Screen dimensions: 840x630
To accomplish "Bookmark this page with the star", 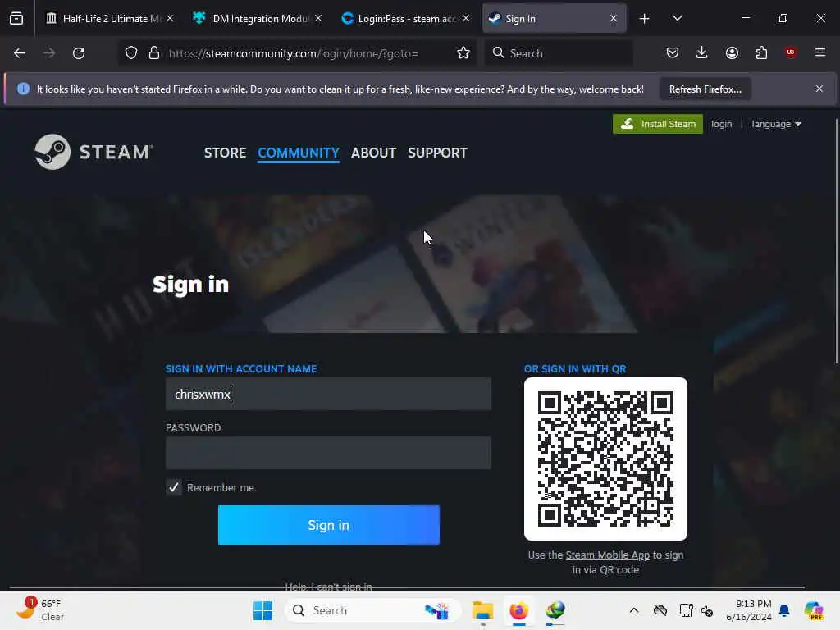I will [463, 53].
